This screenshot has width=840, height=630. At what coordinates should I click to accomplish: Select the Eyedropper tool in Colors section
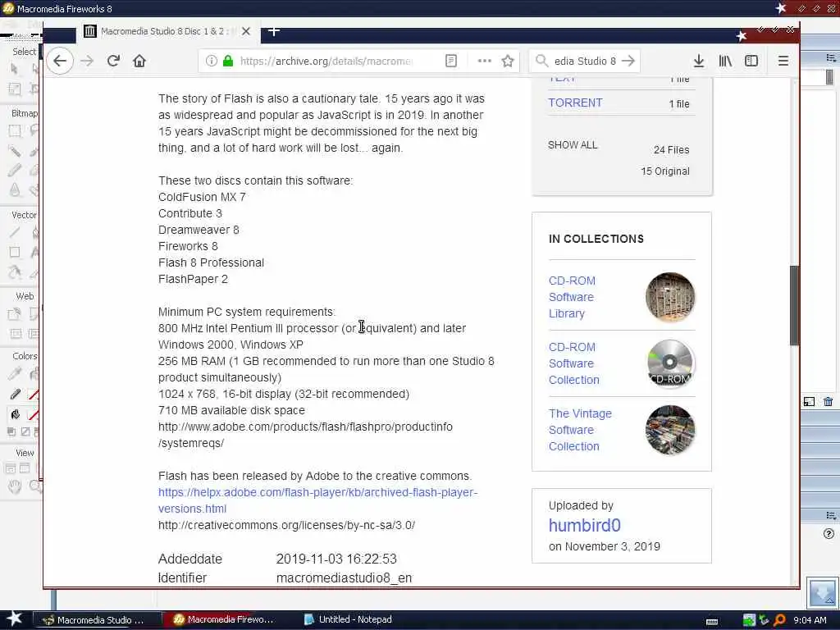click(x=15, y=373)
